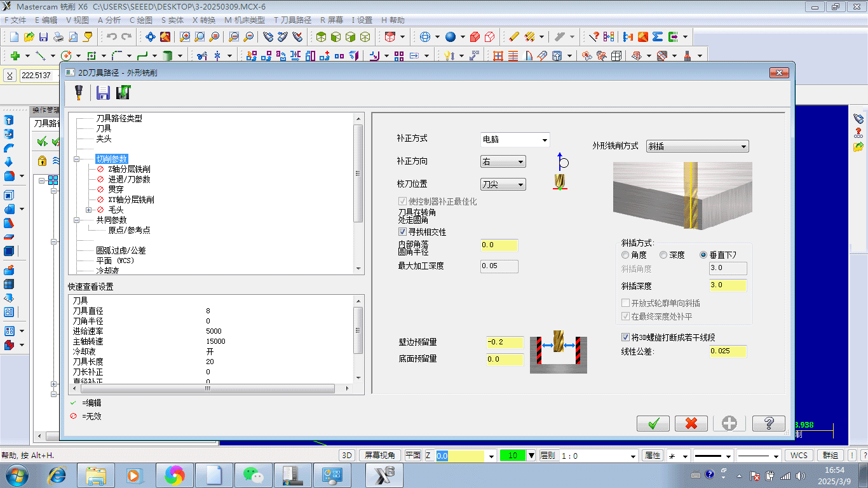The height and width of the screenshot is (488, 868).
Task: Open the 补正方向 dropdown
Action: (503, 162)
